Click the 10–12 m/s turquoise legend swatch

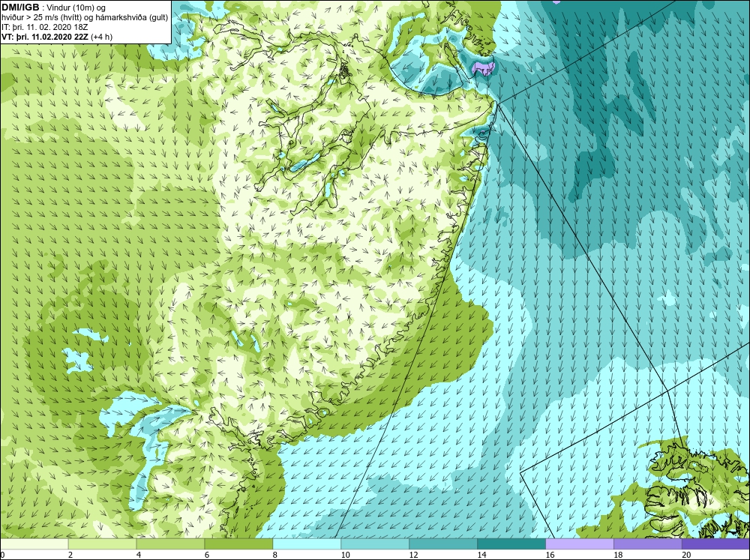375,544
